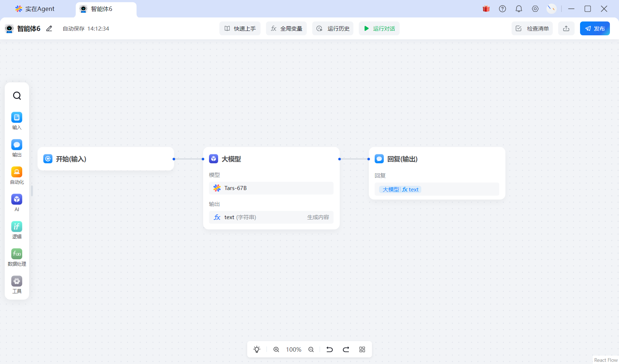This screenshot has height=364, width=619.
Task: Click the auto-layout grid icon
Action: tap(362, 349)
